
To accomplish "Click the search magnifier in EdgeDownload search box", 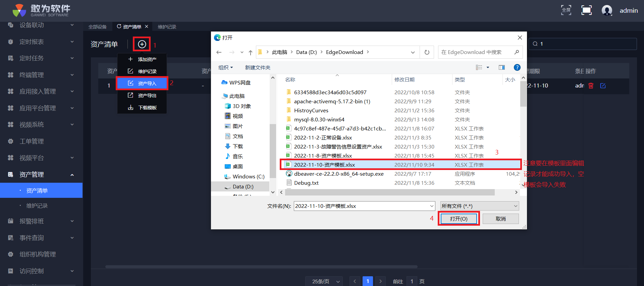I will pyautogui.click(x=517, y=52).
